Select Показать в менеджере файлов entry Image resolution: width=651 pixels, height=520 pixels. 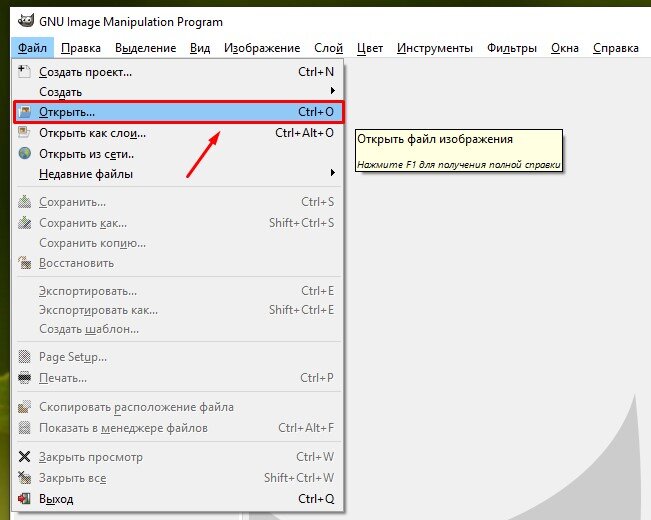click(x=178, y=428)
